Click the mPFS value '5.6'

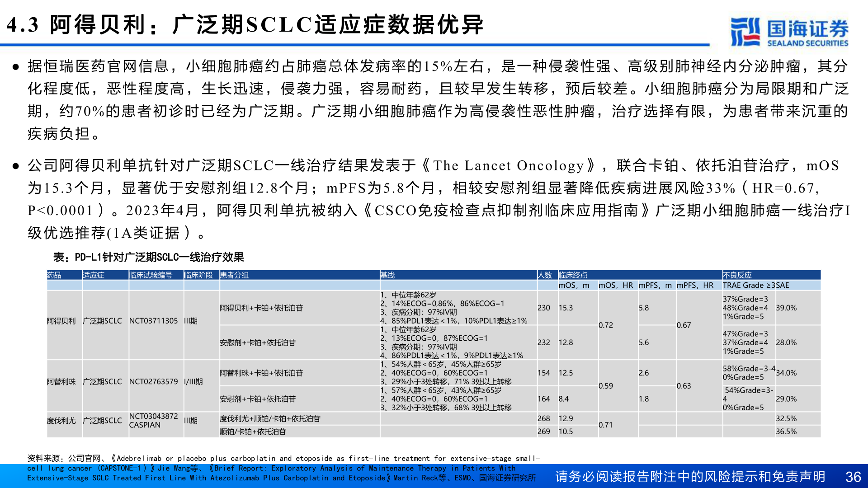[x=644, y=343]
